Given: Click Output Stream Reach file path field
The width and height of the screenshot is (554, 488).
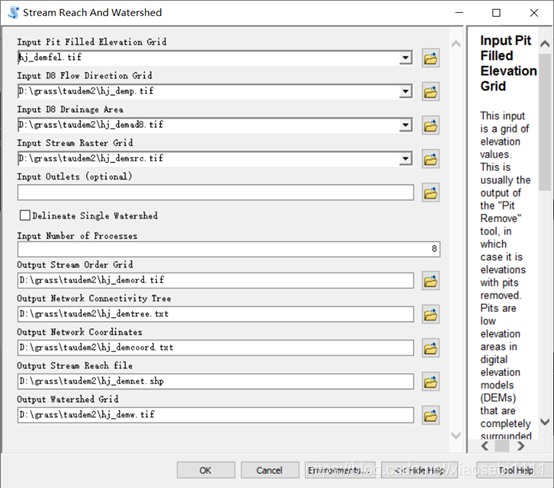Looking at the screenshot, I should point(216,381).
